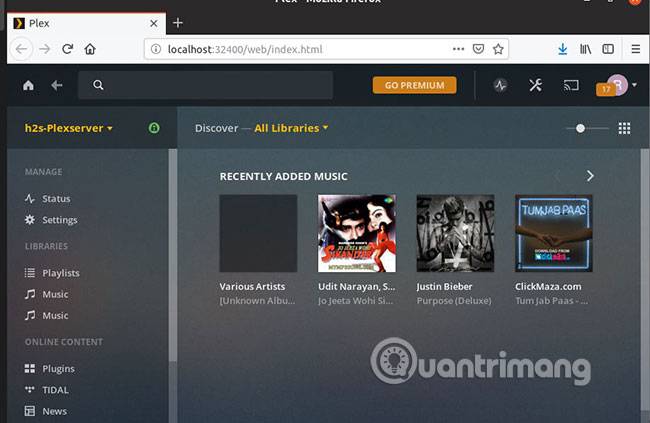
Task: Click the RECENTLY ADDED MUSIC heading
Action: coord(284,176)
